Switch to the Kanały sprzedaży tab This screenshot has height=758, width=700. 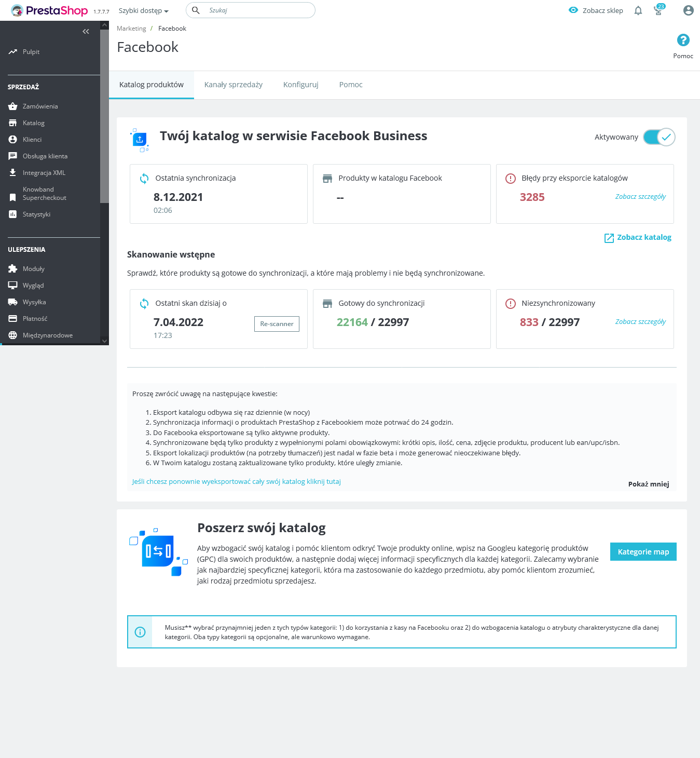234,85
